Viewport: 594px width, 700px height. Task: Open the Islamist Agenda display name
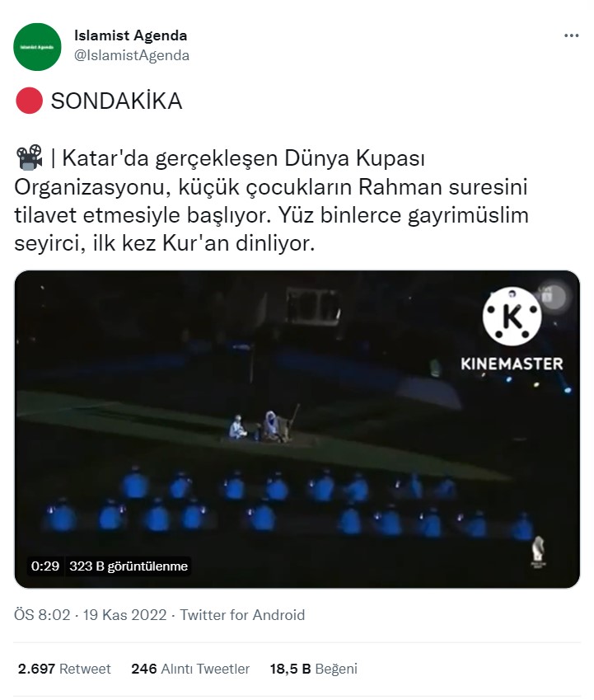pos(131,35)
